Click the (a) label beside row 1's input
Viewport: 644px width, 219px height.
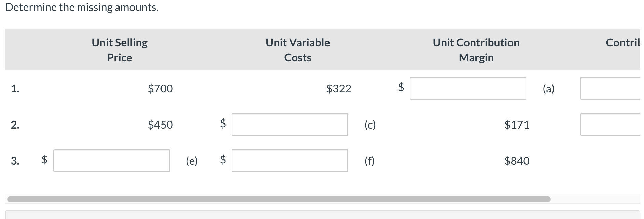point(548,89)
